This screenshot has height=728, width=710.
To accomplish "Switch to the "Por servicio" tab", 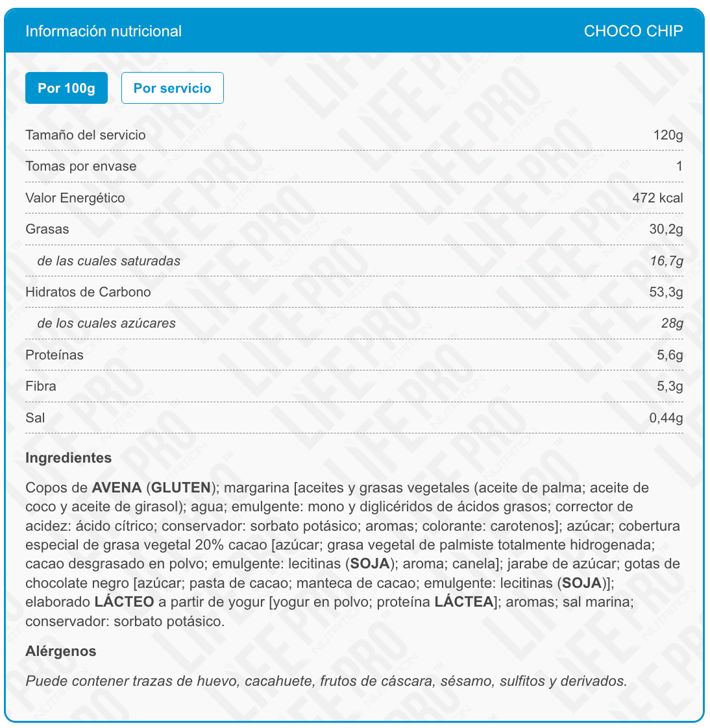I will pos(172,88).
